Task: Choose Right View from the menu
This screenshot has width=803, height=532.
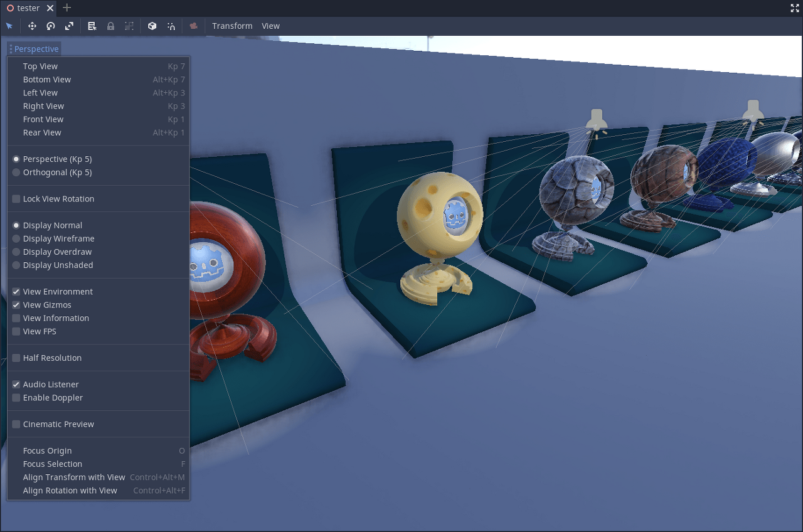Action: coord(98,106)
